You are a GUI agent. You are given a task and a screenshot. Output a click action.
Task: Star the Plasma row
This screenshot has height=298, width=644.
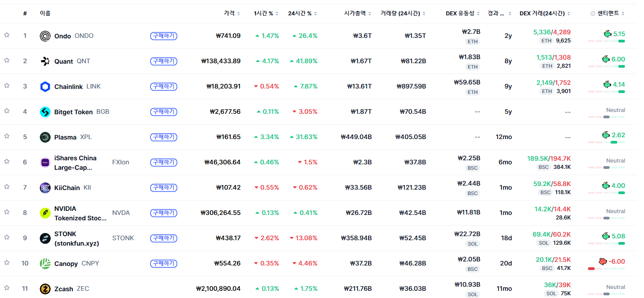7,136
